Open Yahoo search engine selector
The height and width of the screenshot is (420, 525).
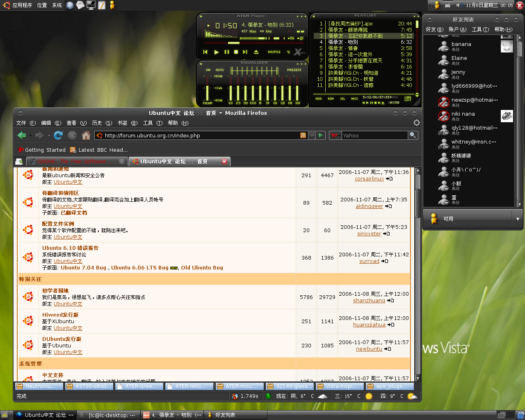pyautogui.click(x=336, y=135)
